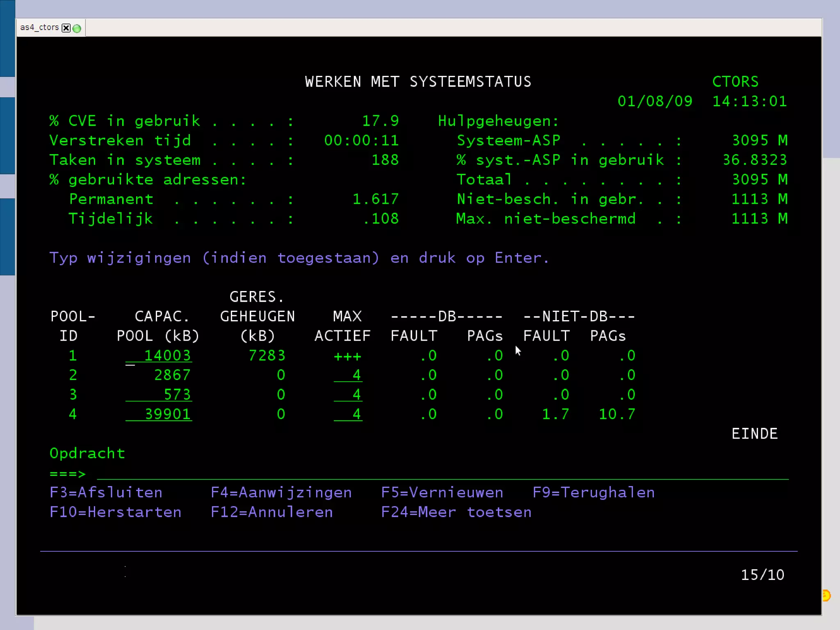Click F9=Terughalen function key label
The height and width of the screenshot is (630, 840).
tap(593, 493)
